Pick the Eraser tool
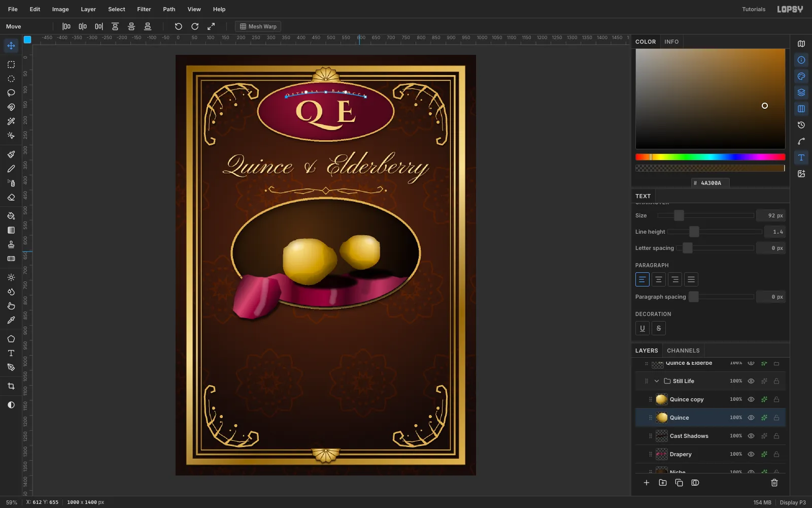The width and height of the screenshot is (812, 508). (11, 197)
